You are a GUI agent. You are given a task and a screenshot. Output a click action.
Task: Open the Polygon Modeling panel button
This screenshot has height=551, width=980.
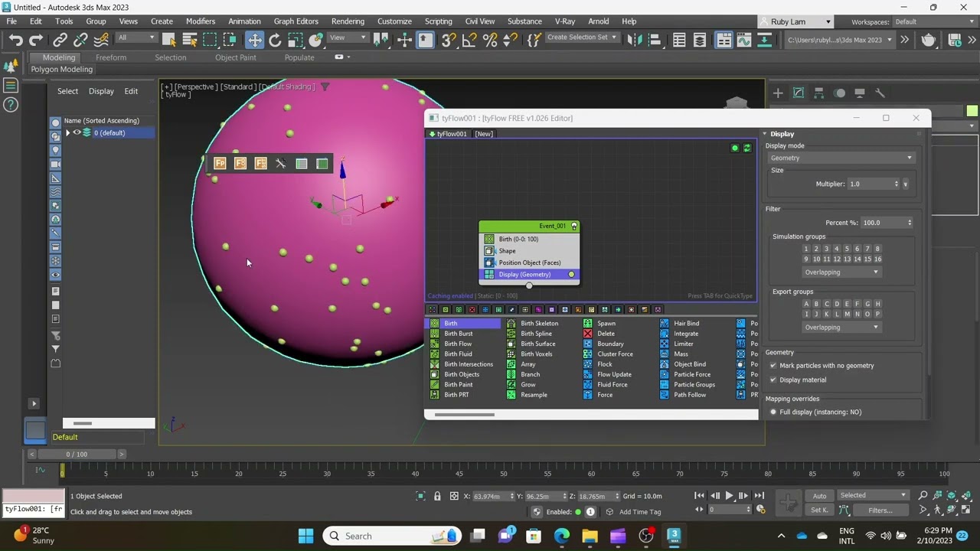61,69
